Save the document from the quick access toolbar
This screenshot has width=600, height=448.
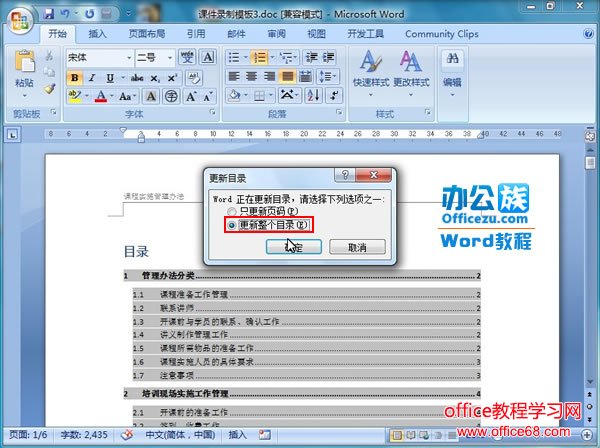(x=49, y=14)
